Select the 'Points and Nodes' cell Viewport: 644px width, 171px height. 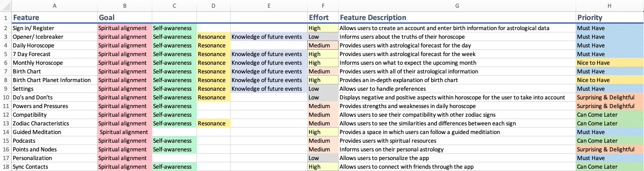tap(54, 150)
